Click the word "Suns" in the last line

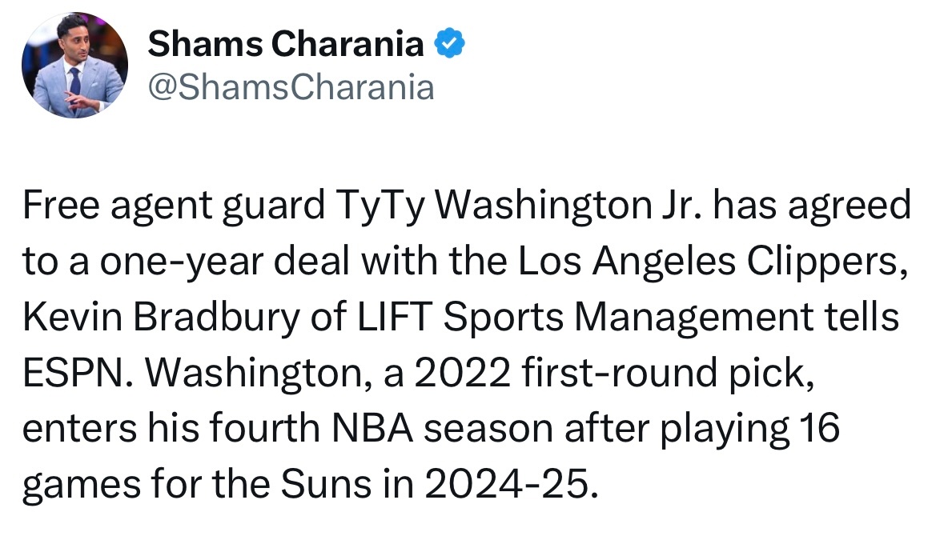[x=326, y=484]
